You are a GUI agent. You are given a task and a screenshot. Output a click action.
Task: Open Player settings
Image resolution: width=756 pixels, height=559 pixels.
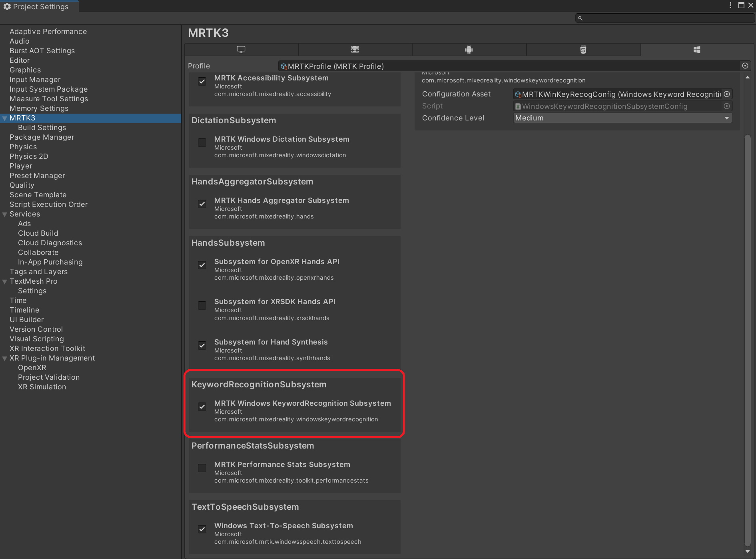click(x=21, y=166)
